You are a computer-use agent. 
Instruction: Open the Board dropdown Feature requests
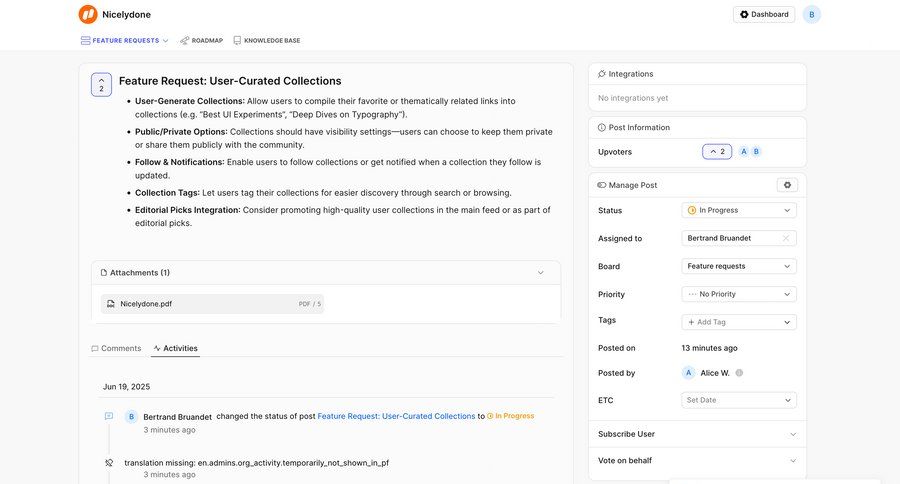[739, 266]
